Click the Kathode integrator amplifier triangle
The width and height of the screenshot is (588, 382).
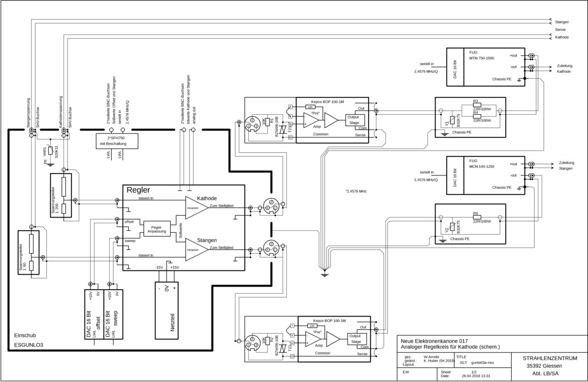point(196,207)
